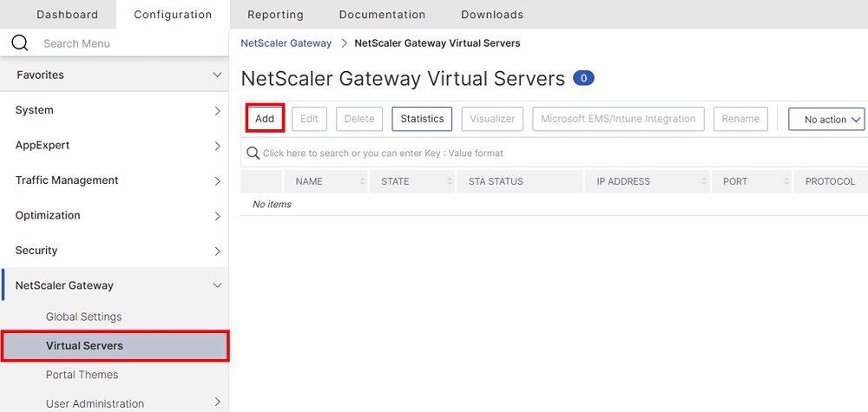Click the magnifier icon in table search bar
868x412 pixels.
[x=253, y=154]
